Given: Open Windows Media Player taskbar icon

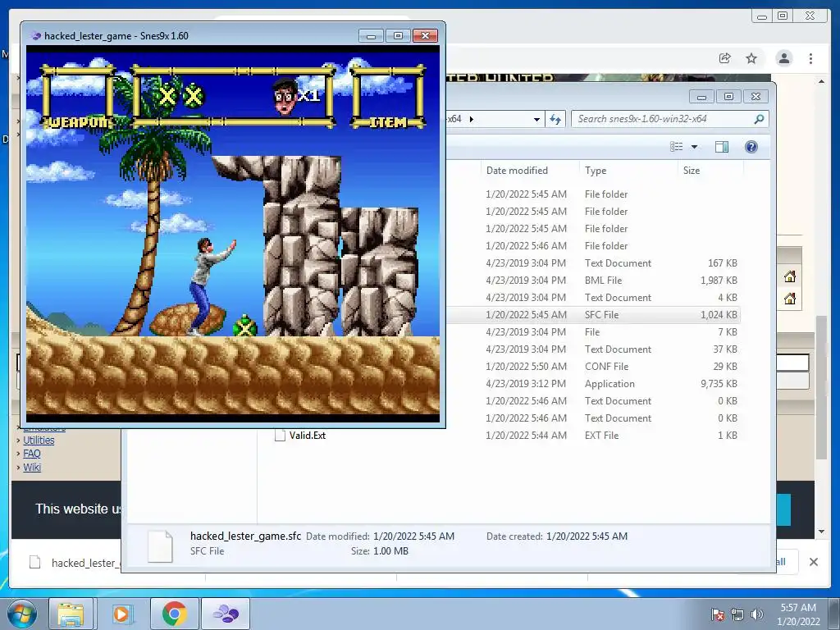Looking at the screenshot, I should point(121,614).
